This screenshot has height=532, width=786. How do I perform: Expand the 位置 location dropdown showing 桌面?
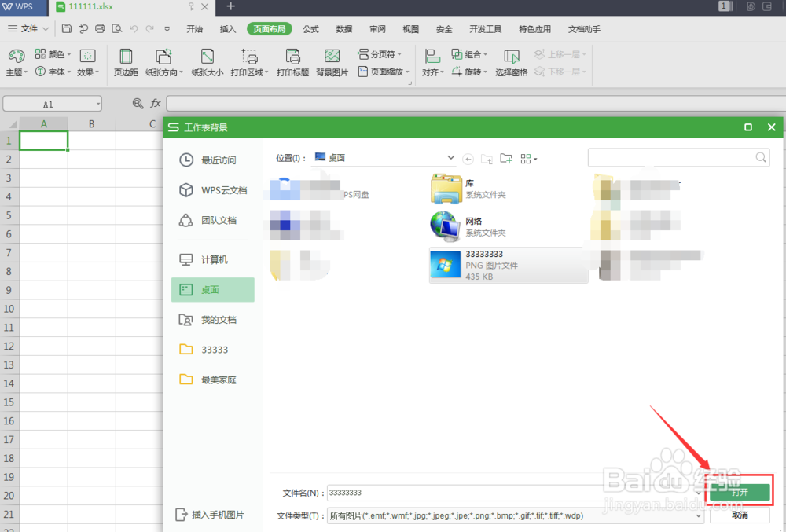[450, 157]
